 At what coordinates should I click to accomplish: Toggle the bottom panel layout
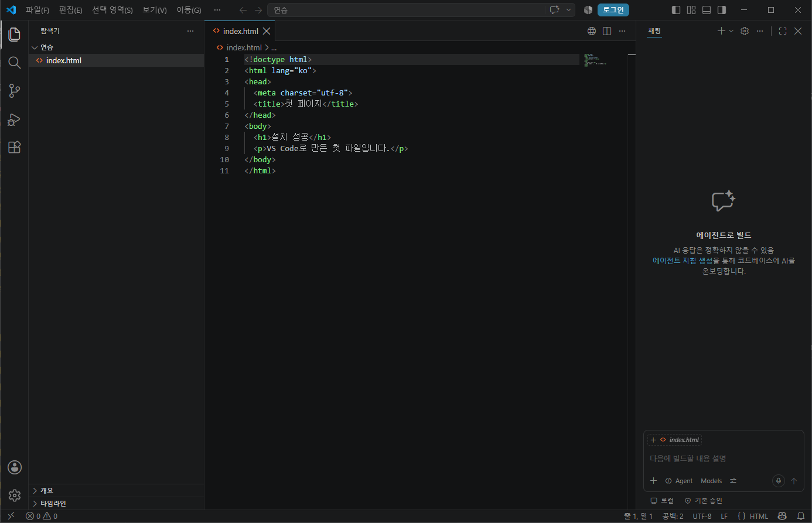pos(707,10)
